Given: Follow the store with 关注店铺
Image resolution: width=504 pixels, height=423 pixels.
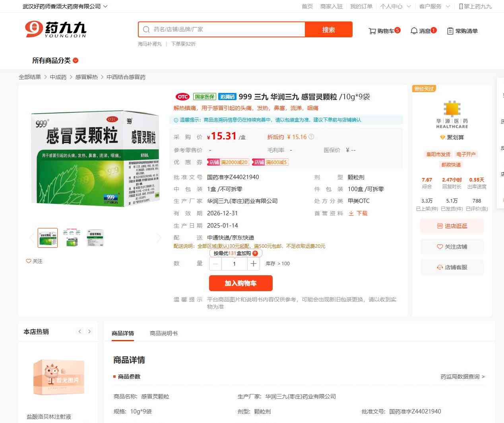Looking at the screenshot, I should click(452, 247).
